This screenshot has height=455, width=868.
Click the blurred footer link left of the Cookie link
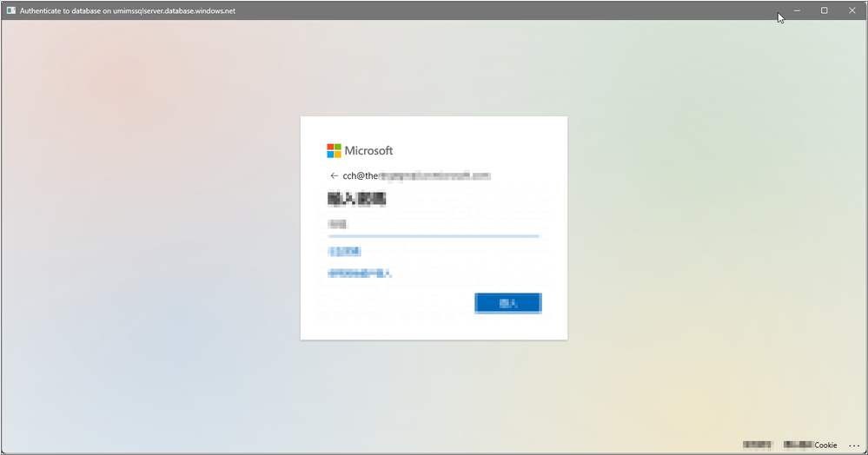pos(757,445)
